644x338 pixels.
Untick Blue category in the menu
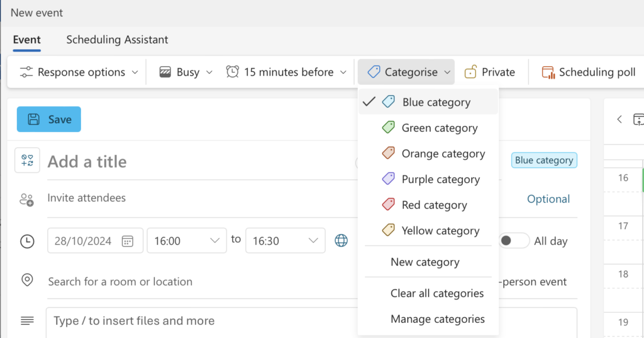428,102
